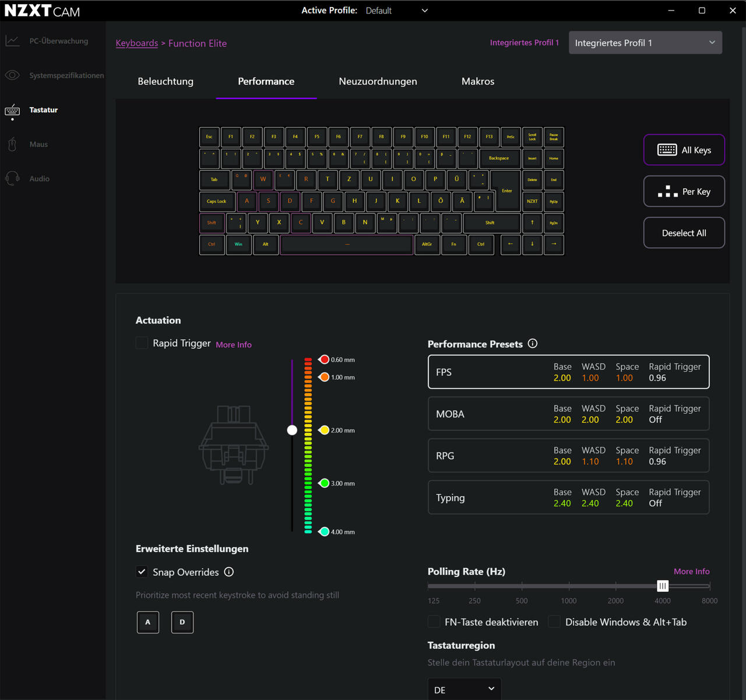
Task: Click the Snap Overrides info icon
Action: [x=229, y=572]
